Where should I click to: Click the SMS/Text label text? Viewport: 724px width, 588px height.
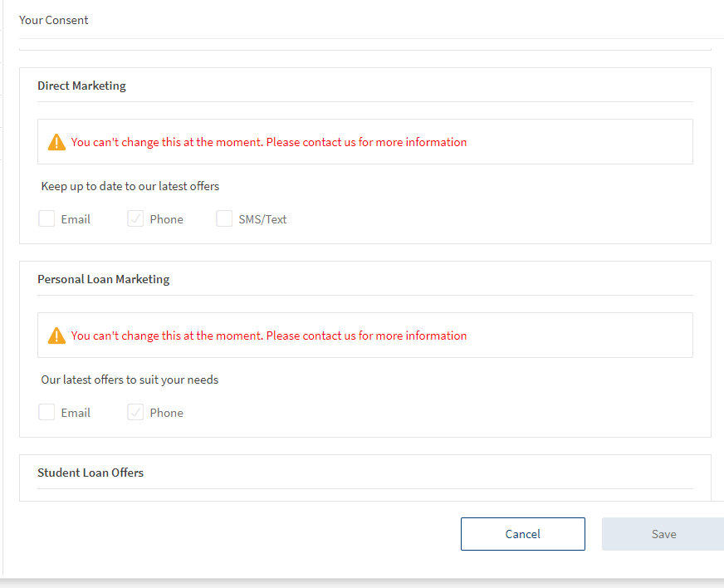262,219
